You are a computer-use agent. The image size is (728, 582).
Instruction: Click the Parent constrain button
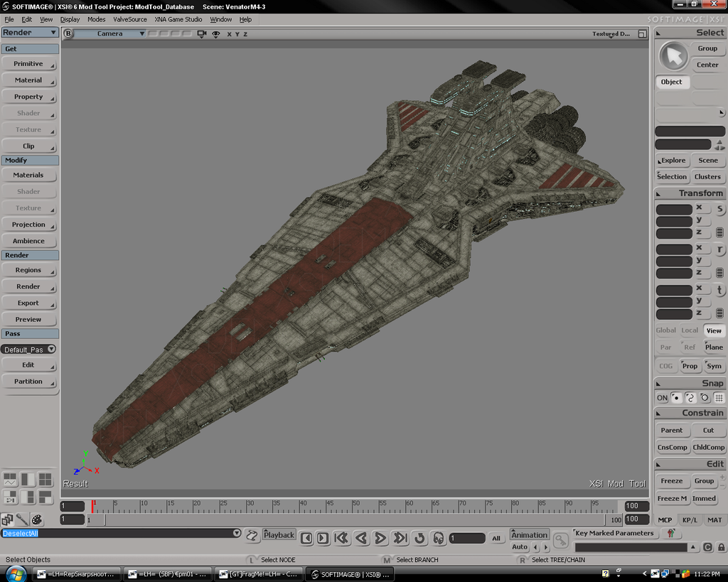[672, 430]
